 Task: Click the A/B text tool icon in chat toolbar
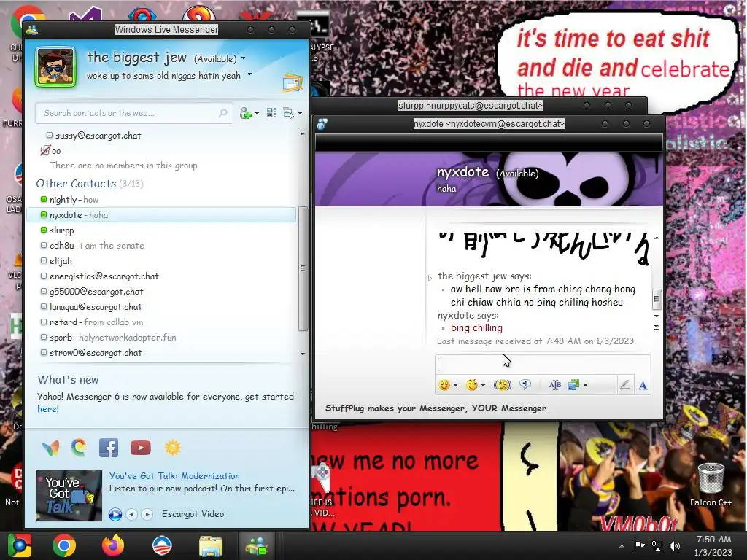pos(555,385)
